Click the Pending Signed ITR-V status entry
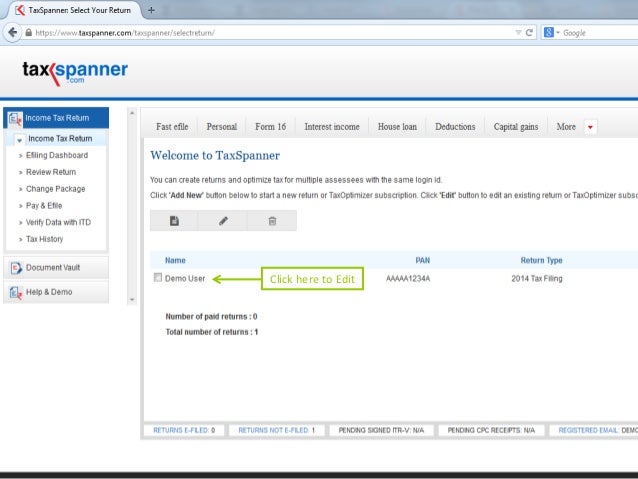The width and height of the screenshot is (638, 479). point(381,430)
